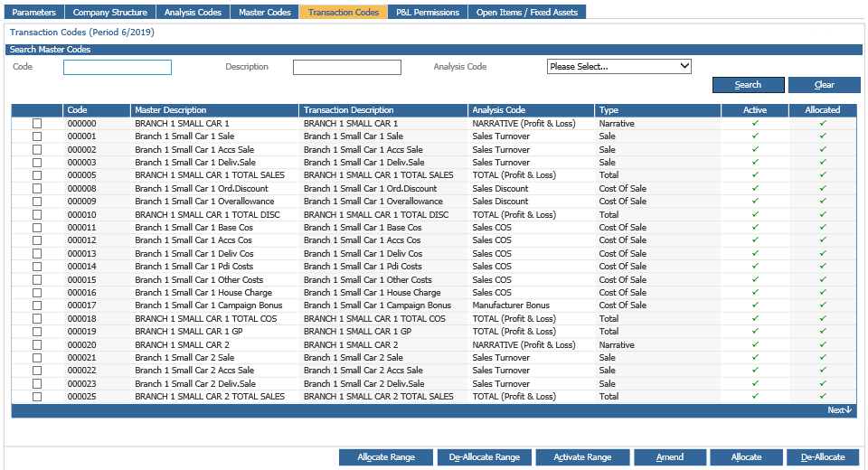
Task: Click Allocated checkmark for code 000020
Action: pos(823,344)
